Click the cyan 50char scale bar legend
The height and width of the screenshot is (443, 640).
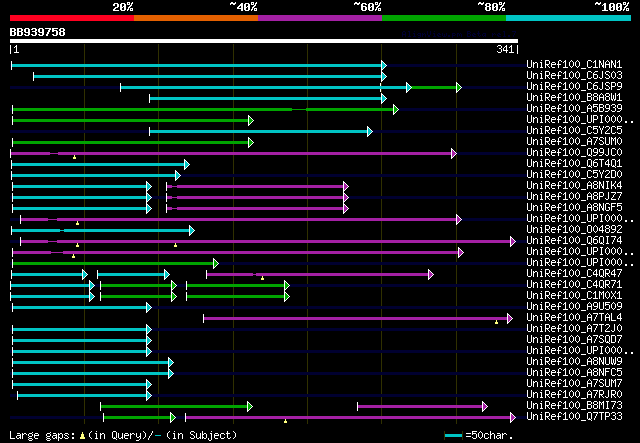(x=453, y=436)
